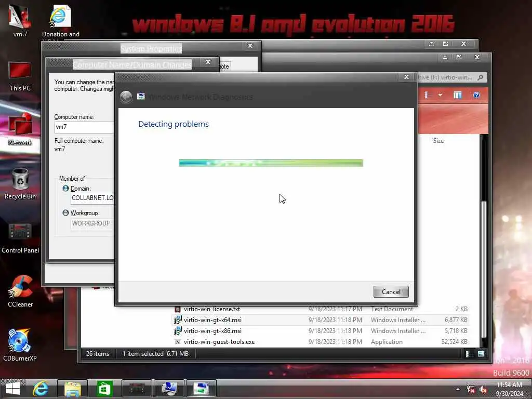Click the Explorer vertical scrollbar
Image resolution: width=532 pixels, height=399 pixels.
click(x=484, y=269)
